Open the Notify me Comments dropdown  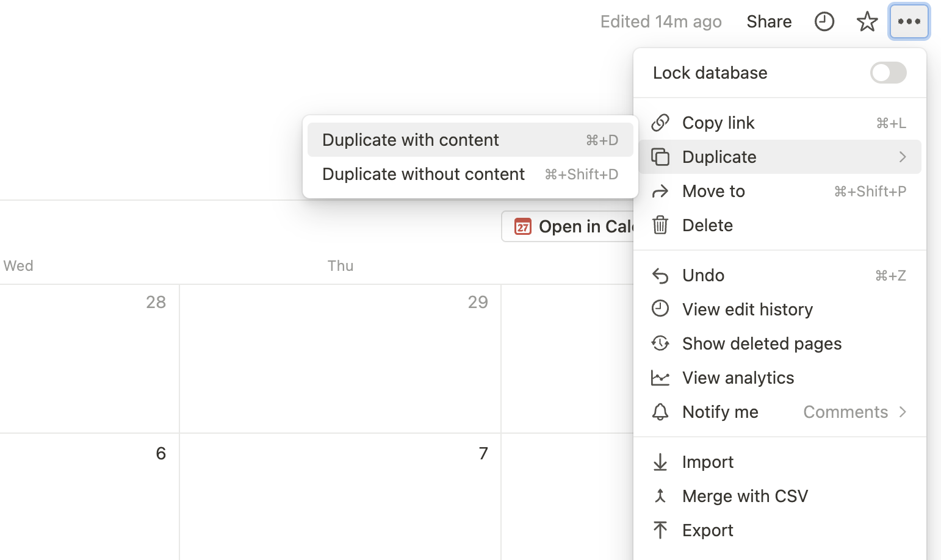[x=854, y=412]
